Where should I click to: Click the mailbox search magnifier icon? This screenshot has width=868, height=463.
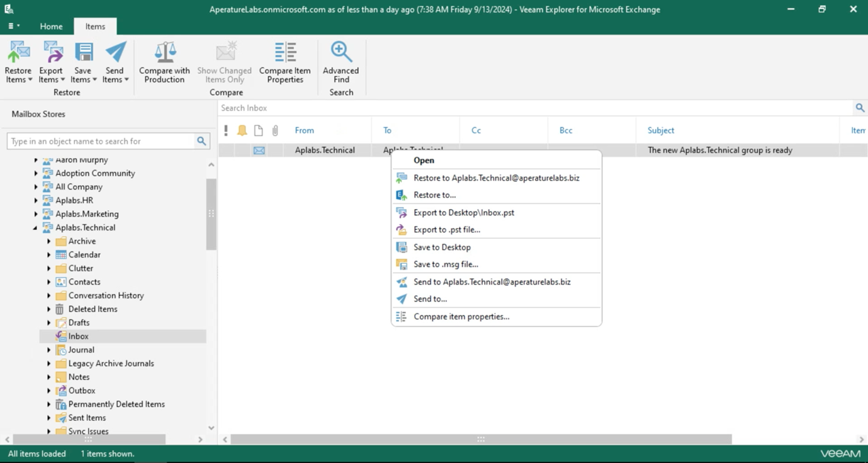(x=201, y=141)
